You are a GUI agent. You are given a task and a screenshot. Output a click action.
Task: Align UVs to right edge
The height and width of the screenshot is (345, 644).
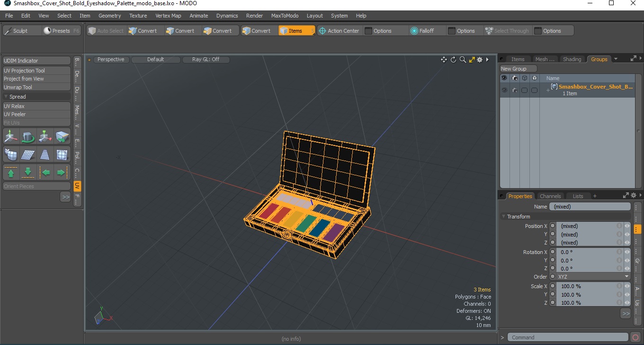pyautogui.click(x=62, y=172)
